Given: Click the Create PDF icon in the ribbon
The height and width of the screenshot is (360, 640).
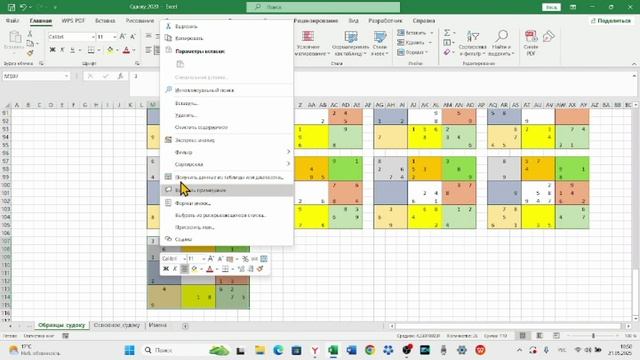Looking at the screenshot, I should tap(531, 42).
